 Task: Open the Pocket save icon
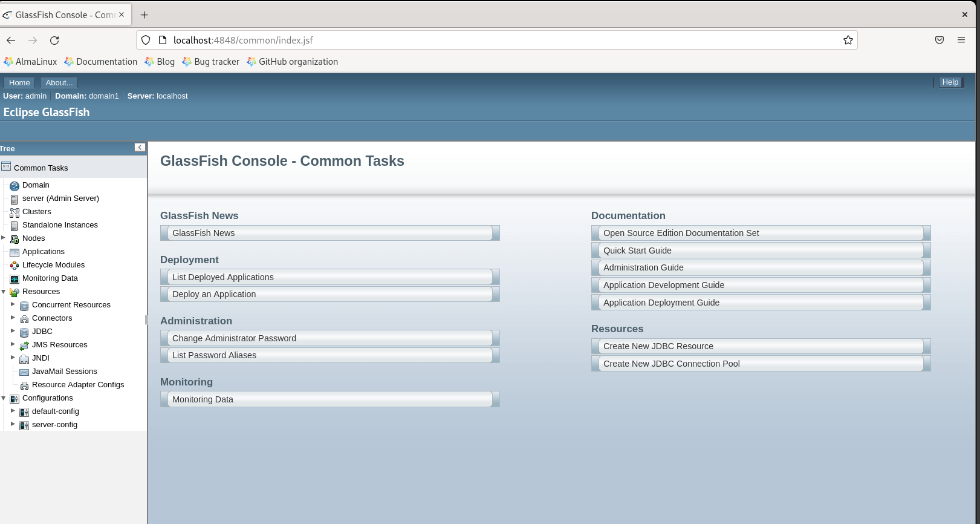[939, 40]
